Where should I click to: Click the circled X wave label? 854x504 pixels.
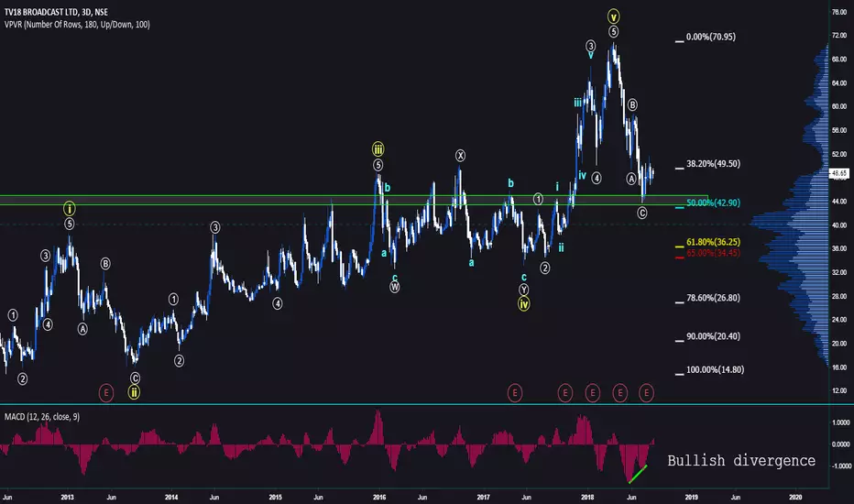coord(461,156)
